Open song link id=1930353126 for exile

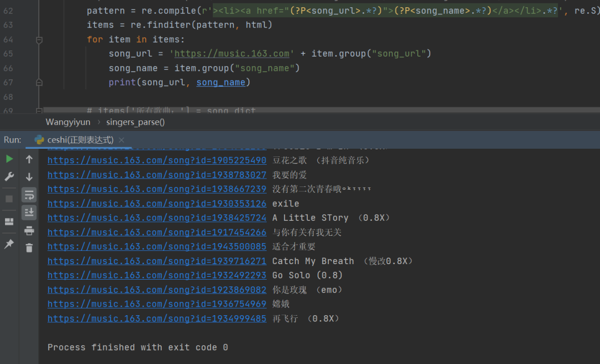click(x=157, y=204)
